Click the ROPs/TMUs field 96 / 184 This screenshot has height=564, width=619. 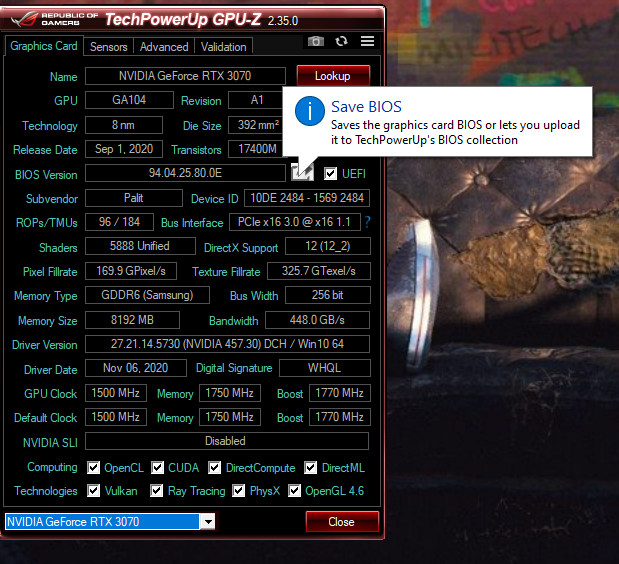pyautogui.click(x=119, y=222)
